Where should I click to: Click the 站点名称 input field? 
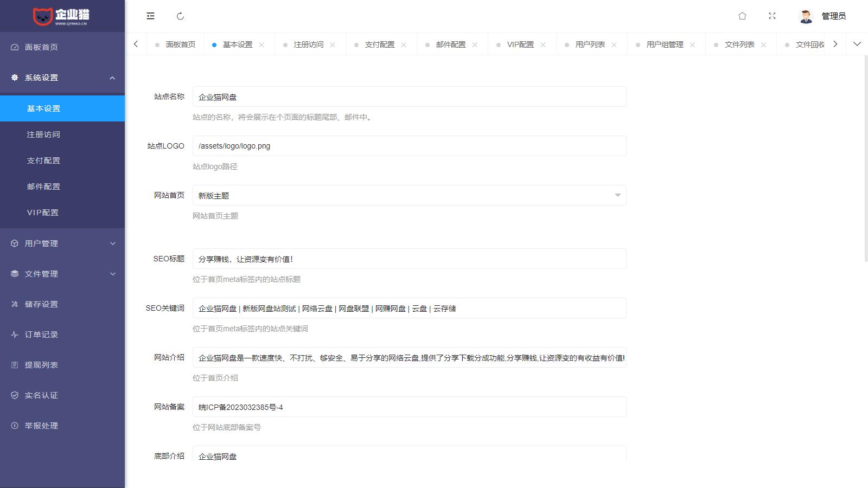click(409, 97)
